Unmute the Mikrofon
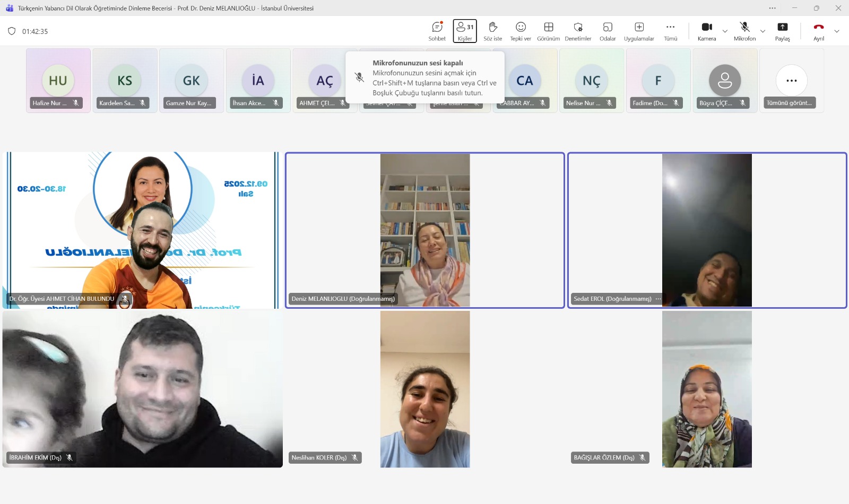The height and width of the screenshot is (504, 849). 744,31
